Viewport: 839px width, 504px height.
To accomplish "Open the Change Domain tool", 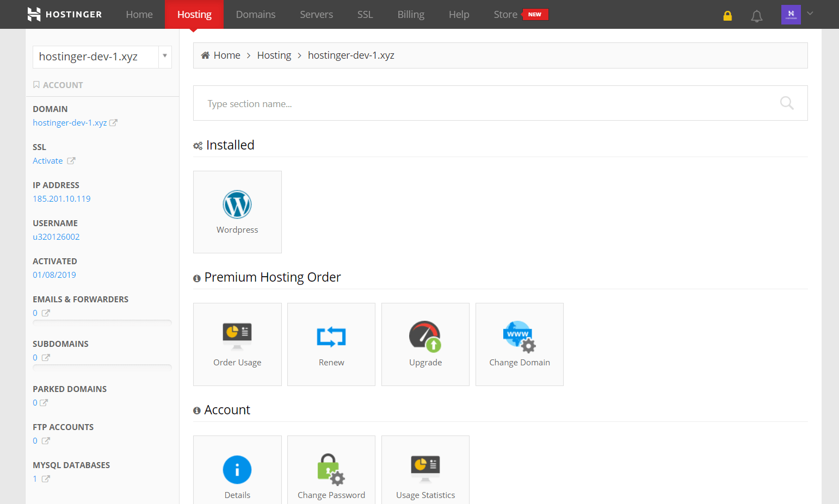I will (x=519, y=344).
